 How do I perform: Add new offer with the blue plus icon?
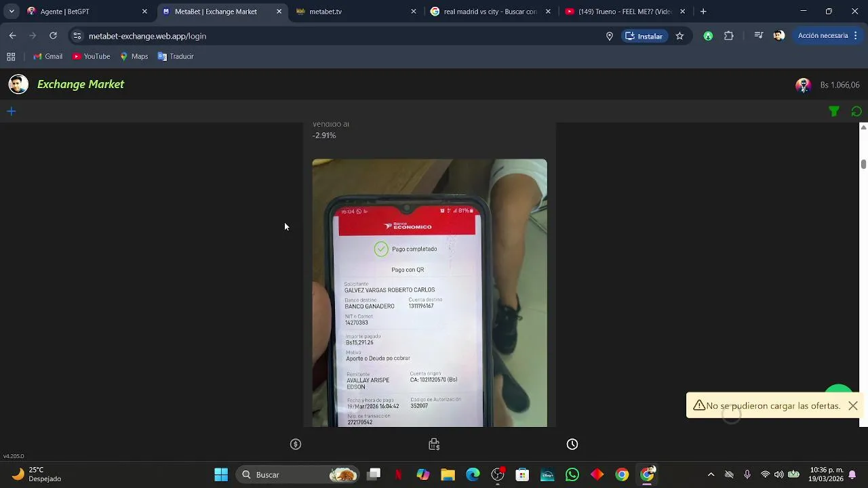click(x=11, y=111)
